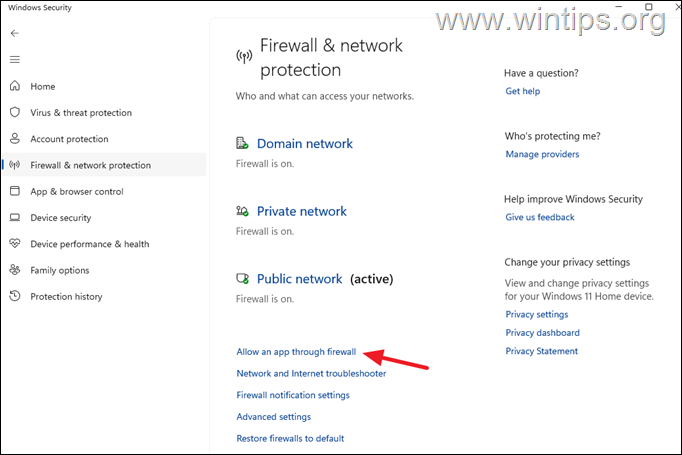Screen dimensions: 682x455
Task: Open Network and Internet troubleshooter
Action: click(311, 374)
